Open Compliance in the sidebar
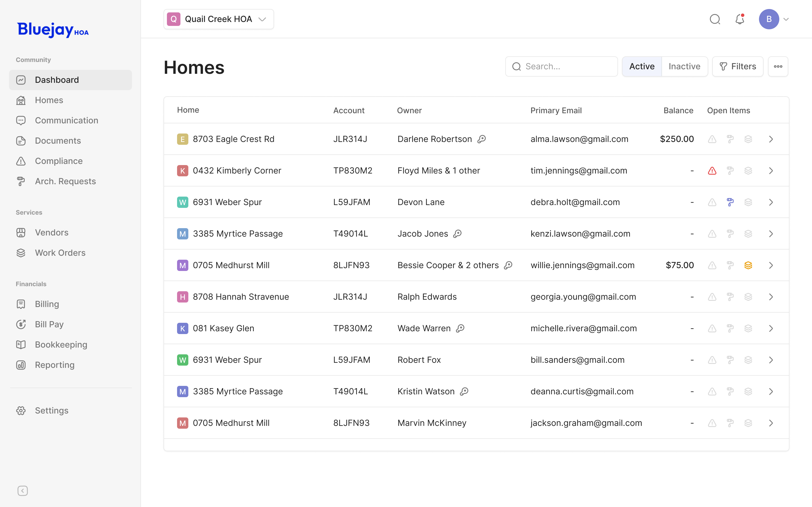The image size is (812, 507). coord(59,161)
